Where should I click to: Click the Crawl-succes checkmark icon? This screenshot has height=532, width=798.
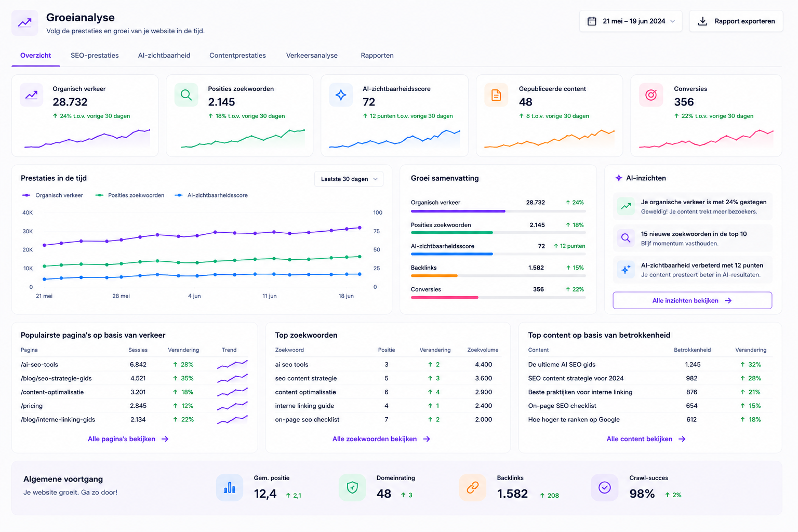605,487
